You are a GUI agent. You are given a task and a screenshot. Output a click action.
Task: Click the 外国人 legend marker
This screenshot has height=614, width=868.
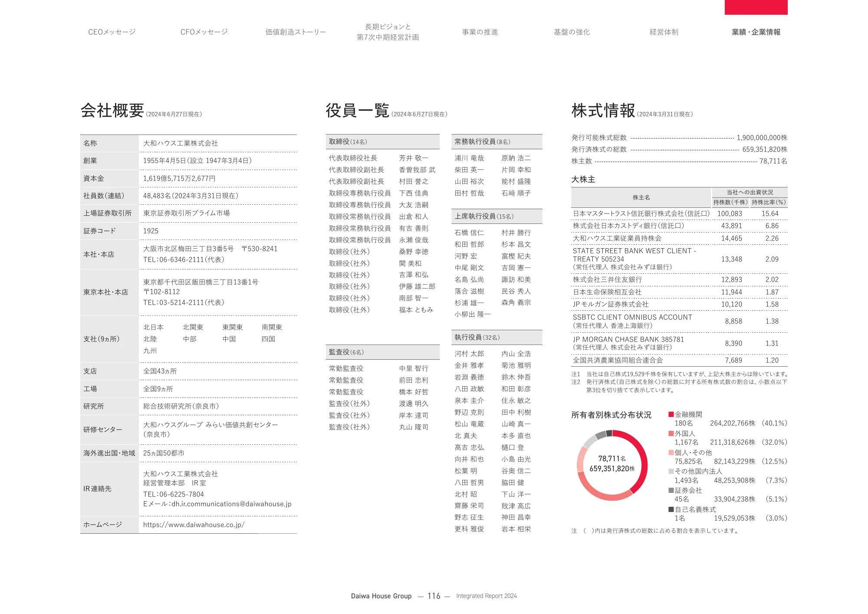pos(672,433)
